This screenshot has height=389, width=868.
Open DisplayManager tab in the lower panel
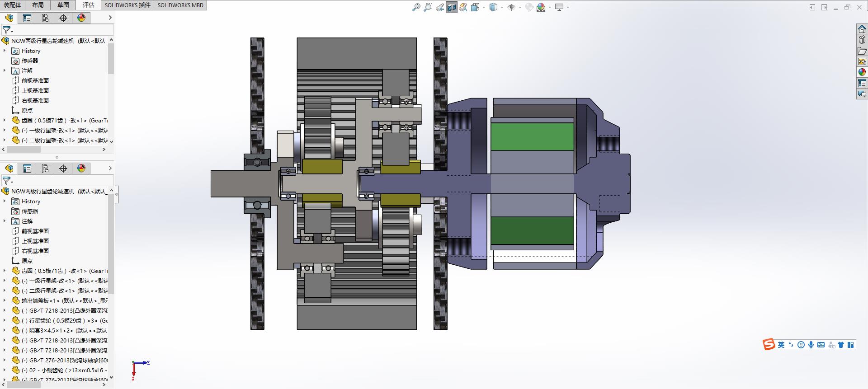point(81,169)
